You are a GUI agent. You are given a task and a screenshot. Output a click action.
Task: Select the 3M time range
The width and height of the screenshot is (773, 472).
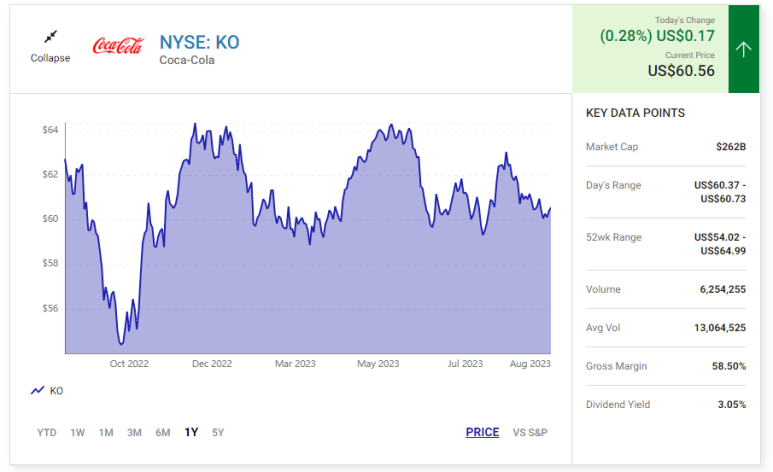pos(134,433)
